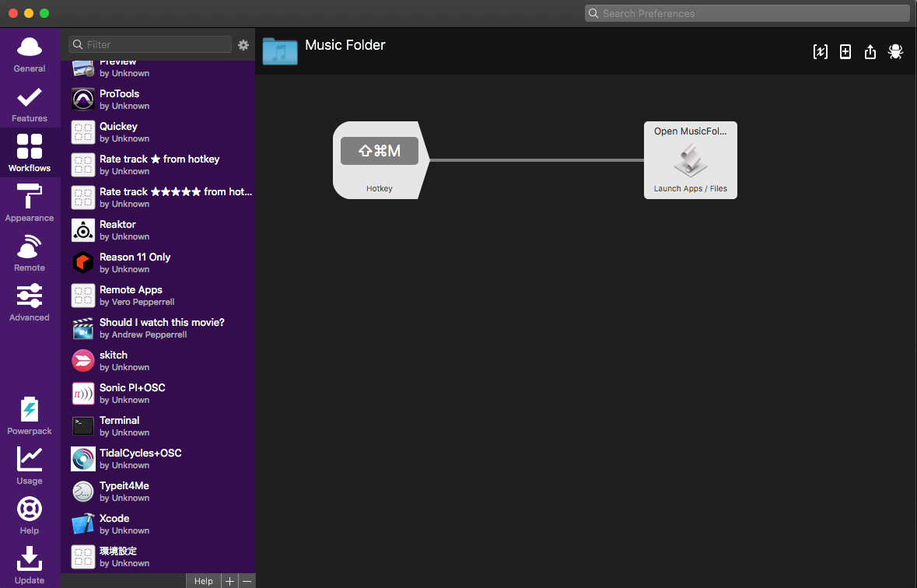This screenshot has height=588, width=917.
Task: Click the green zoom window button
Action: tap(44, 13)
